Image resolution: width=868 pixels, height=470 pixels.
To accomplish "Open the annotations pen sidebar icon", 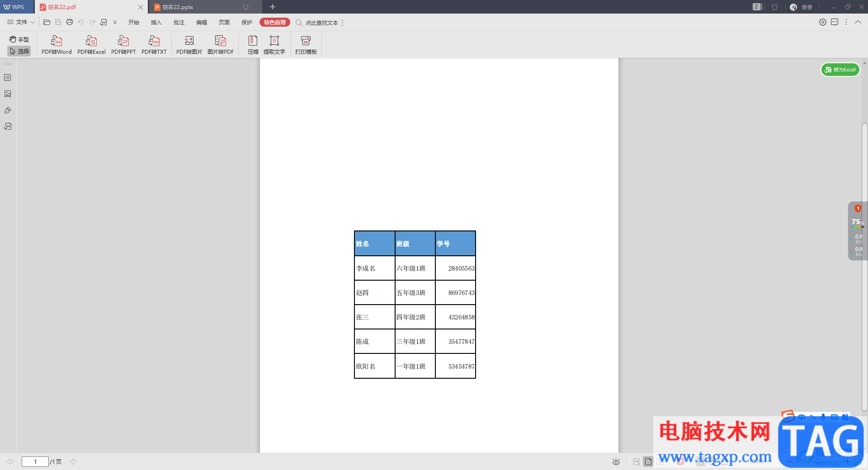I will (x=8, y=110).
